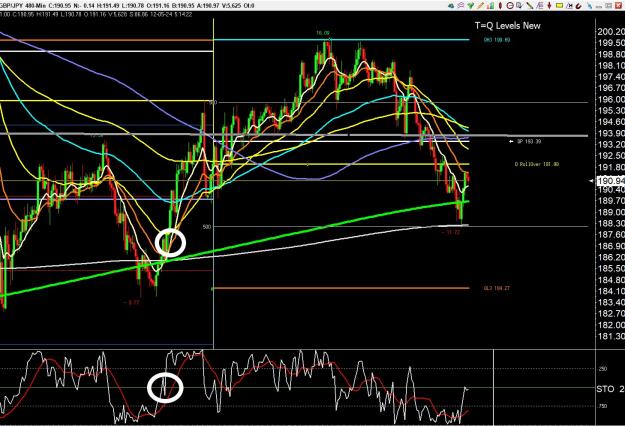625x426 pixels.
Task: Click the line-with-X delete drawing icon
Action: (569, 6)
